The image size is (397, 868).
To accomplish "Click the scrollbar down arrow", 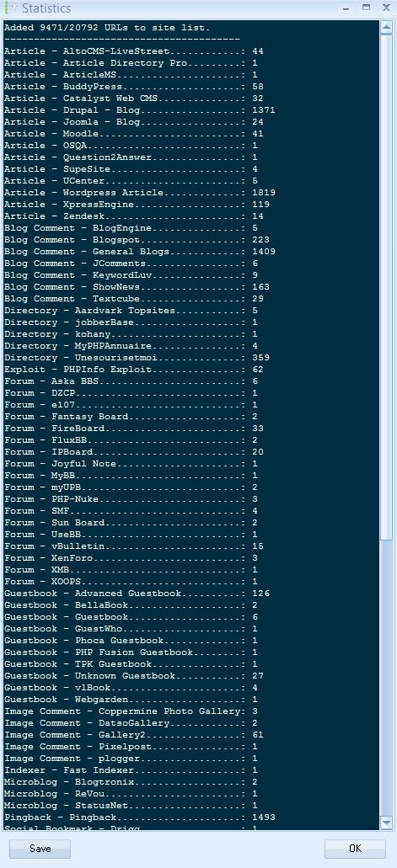I will pos(387,823).
